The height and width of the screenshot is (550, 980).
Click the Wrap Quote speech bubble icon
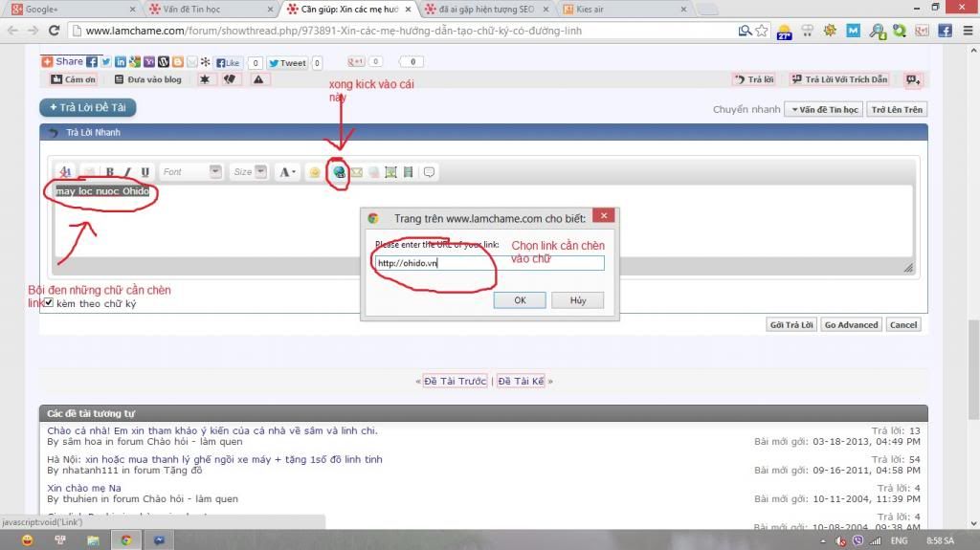coord(430,173)
